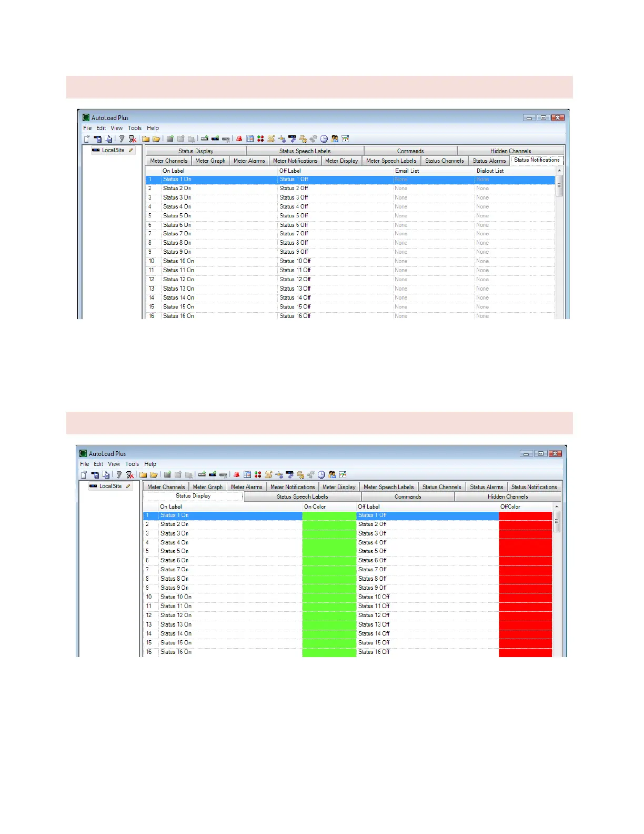Screen dimensions: 644x834
Task: Open Tools menu in Status Notifications window
Action: tap(135, 128)
